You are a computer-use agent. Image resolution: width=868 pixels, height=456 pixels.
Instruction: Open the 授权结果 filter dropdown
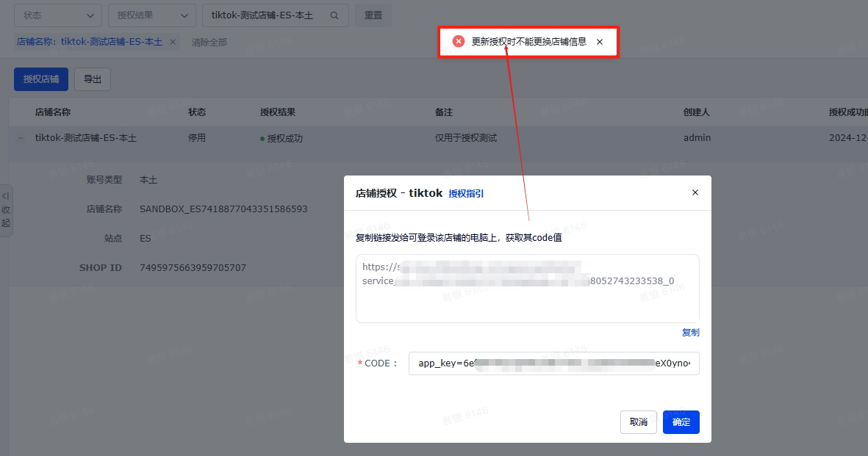151,15
